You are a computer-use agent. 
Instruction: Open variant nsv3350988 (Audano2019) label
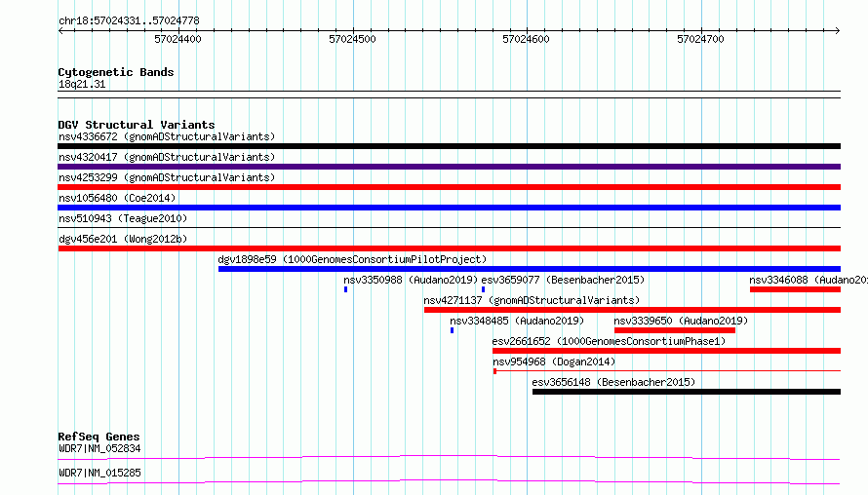point(411,280)
